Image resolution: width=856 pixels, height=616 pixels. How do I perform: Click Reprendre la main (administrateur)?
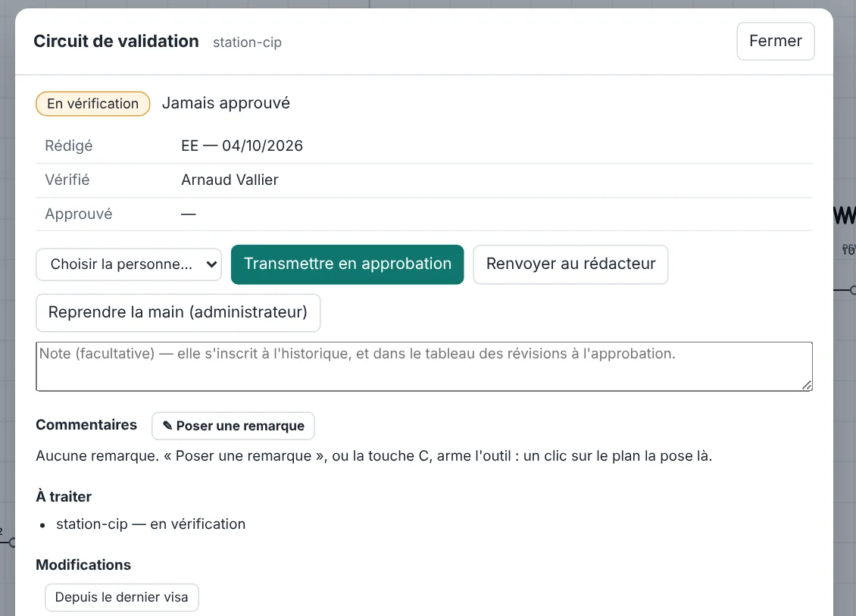(x=178, y=312)
